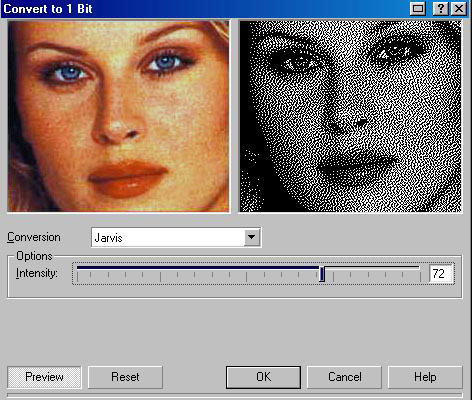Click the Intensity value field showing 72
472x400 pixels.
tap(440, 274)
